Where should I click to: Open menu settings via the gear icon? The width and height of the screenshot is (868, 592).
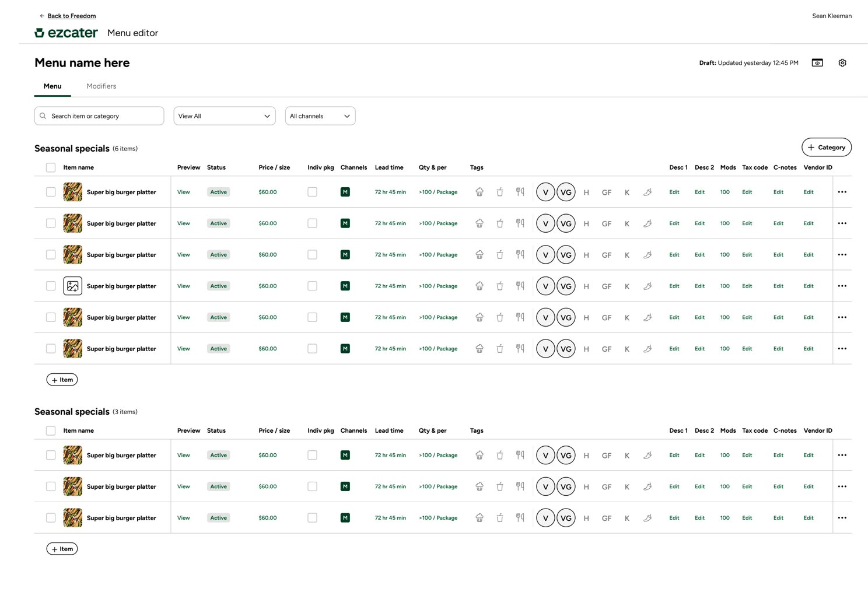tap(842, 63)
